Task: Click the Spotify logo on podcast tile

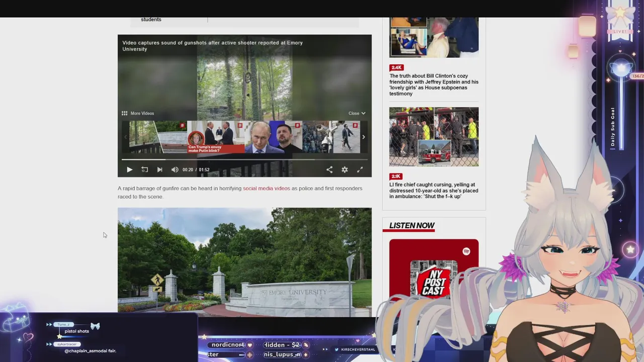Action: (466, 251)
